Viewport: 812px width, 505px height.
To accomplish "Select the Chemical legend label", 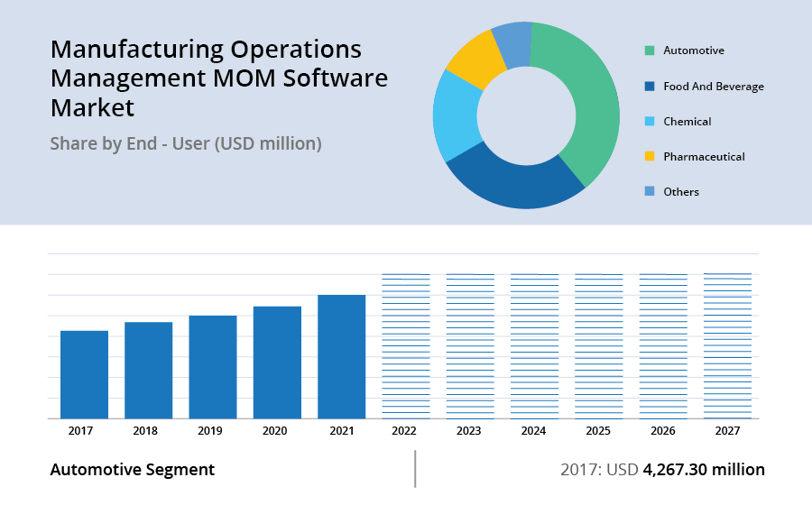I will pyautogui.click(x=687, y=121).
